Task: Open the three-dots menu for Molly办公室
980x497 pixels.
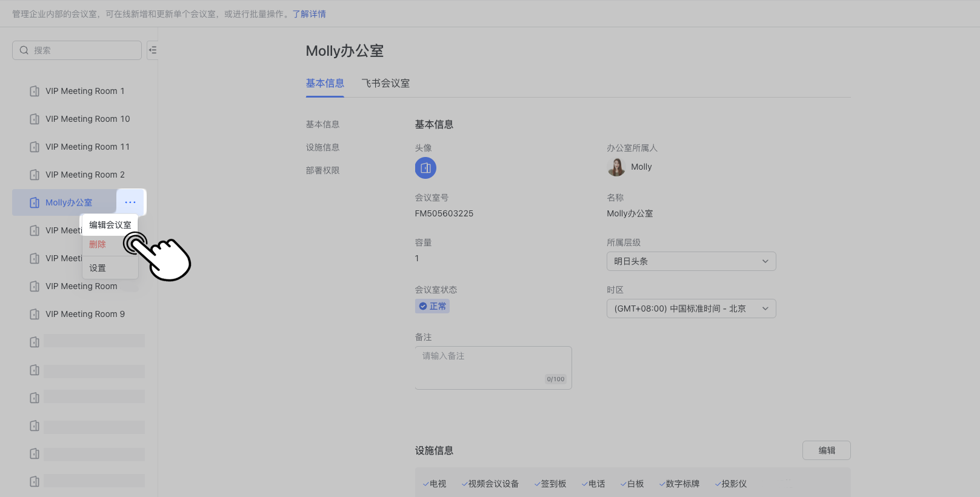Action: point(130,202)
